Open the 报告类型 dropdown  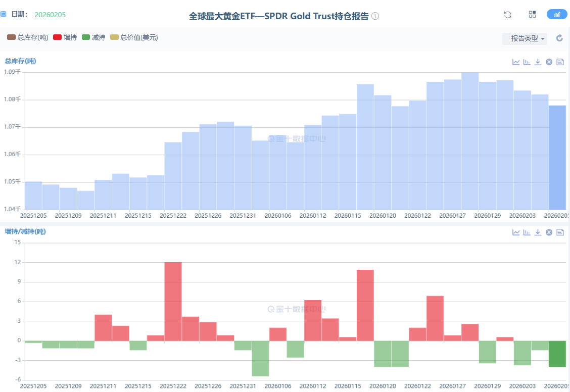click(525, 38)
